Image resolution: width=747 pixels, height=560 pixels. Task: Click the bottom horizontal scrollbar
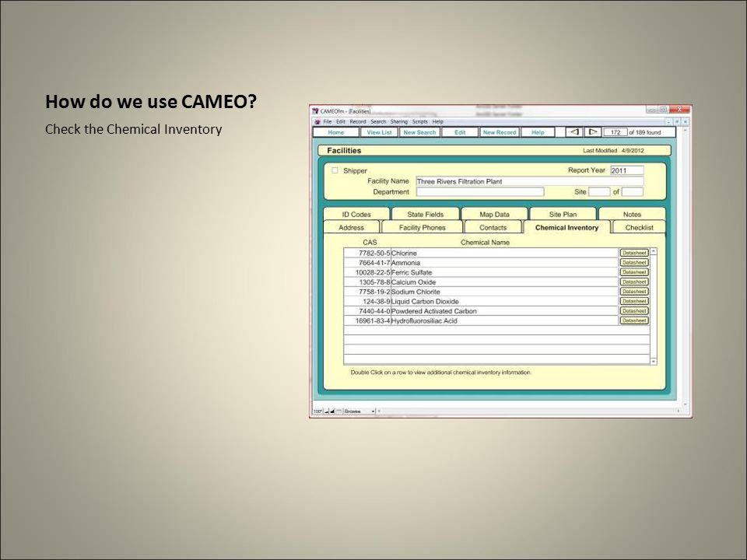point(528,411)
